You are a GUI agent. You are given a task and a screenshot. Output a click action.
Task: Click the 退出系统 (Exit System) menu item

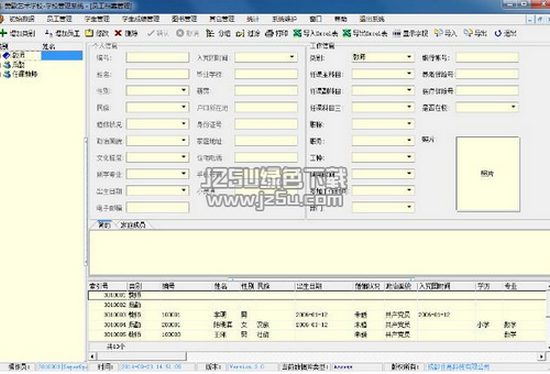click(x=372, y=19)
